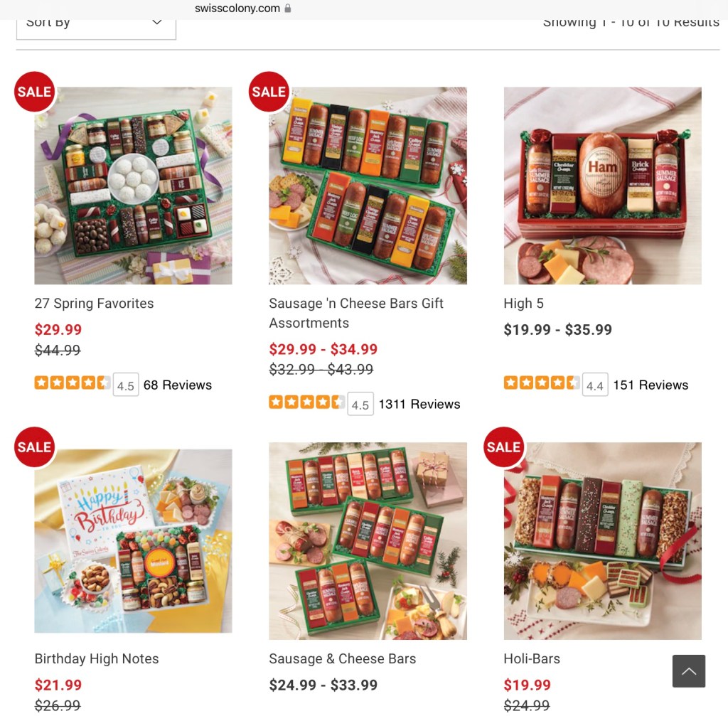Click SALE badge on Sausage 'n Cheese Bars

[269, 92]
